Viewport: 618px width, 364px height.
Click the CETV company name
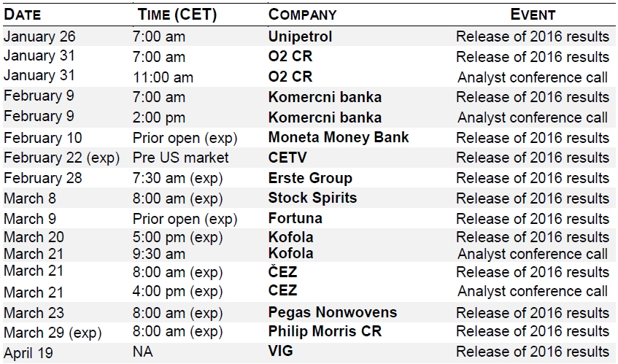[x=287, y=158]
